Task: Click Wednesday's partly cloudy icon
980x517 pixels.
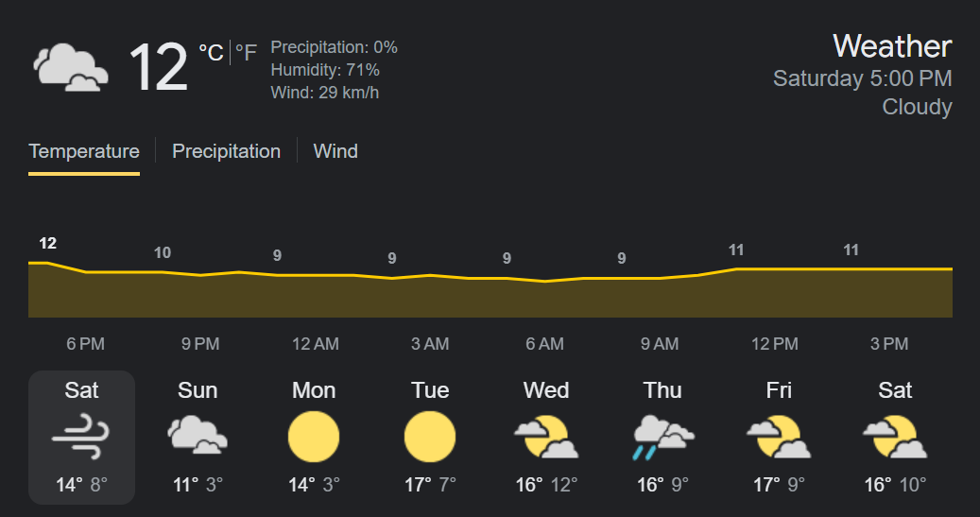Action: (x=546, y=437)
